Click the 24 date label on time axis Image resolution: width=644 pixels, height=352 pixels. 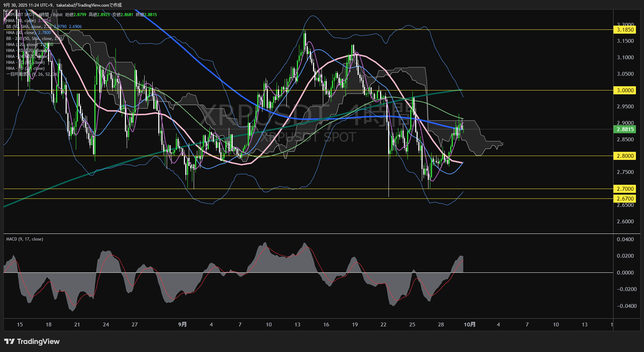(106, 325)
